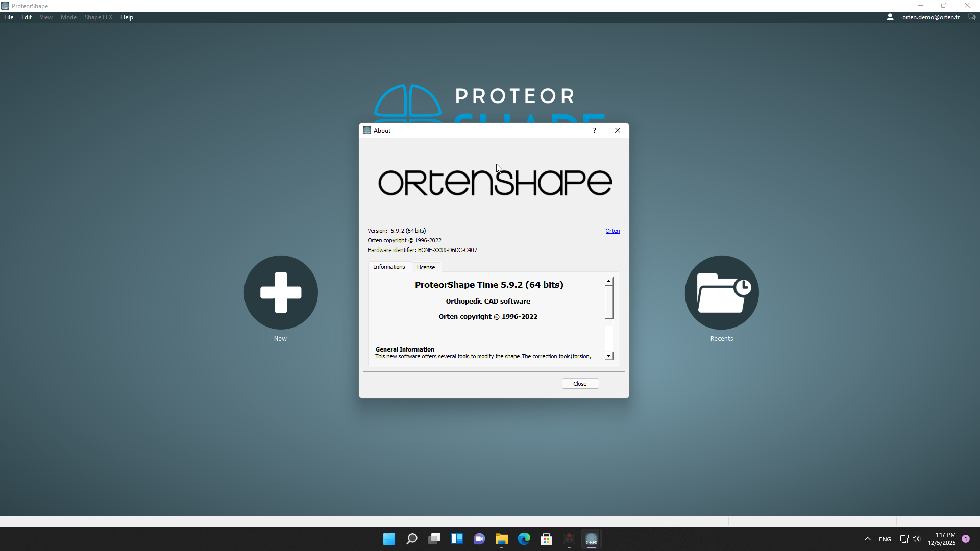Click the New label under plus icon

tap(280, 339)
